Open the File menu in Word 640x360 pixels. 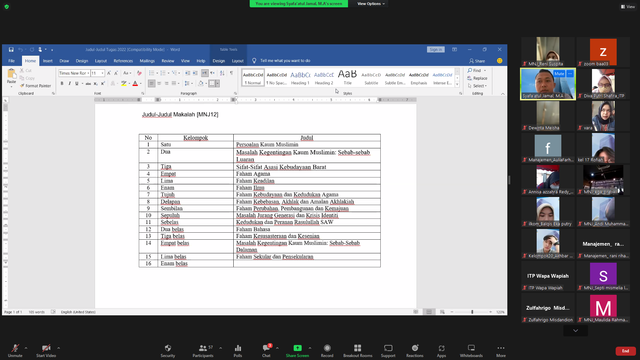11,61
